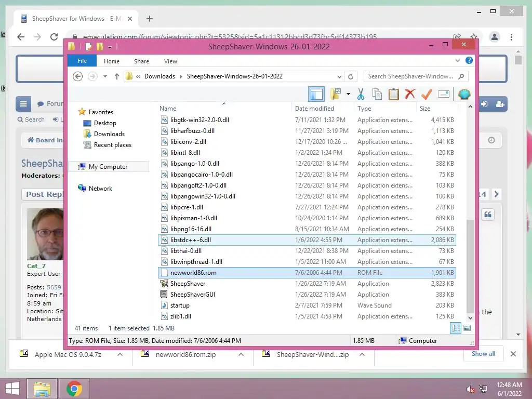Image resolution: width=532 pixels, height=399 pixels.
Task: Select Downloads in navigation pane
Action: pyautogui.click(x=109, y=134)
